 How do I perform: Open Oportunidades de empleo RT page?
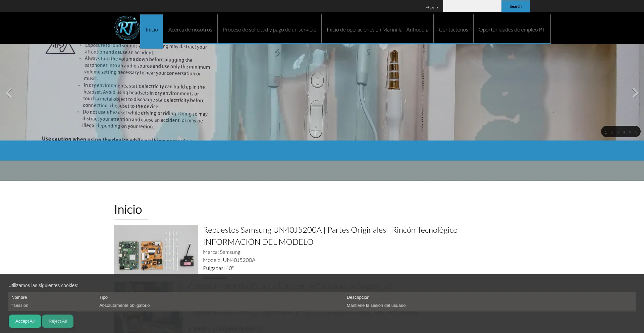(x=512, y=30)
